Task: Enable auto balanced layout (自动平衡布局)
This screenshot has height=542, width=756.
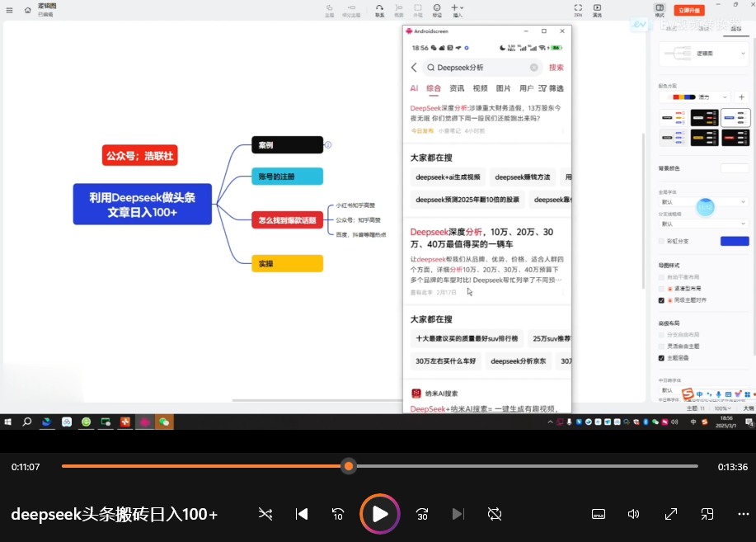Action: tap(661, 277)
